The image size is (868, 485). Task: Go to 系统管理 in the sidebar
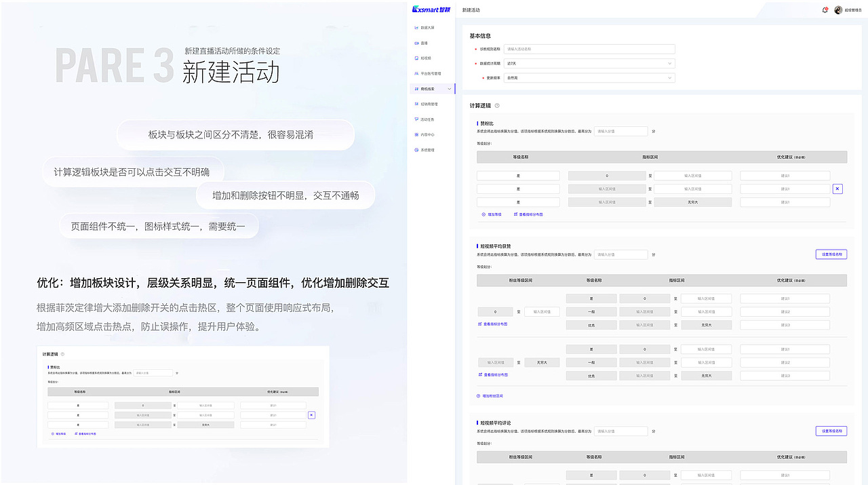tap(428, 150)
